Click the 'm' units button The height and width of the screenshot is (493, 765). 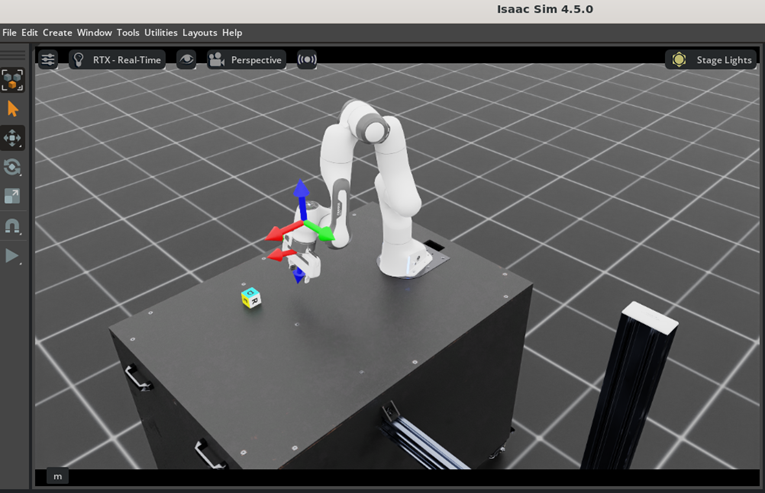pyautogui.click(x=57, y=476)
